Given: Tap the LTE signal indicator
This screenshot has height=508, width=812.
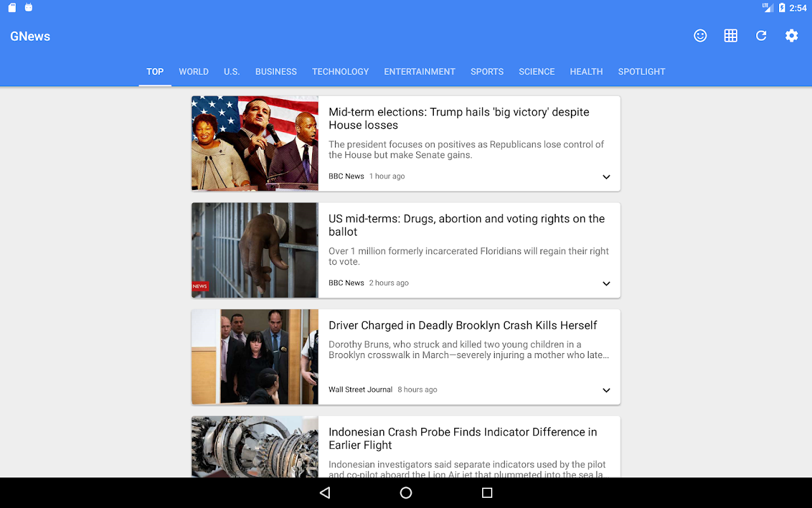Looking at the screenshot, I should pos(767,8).
